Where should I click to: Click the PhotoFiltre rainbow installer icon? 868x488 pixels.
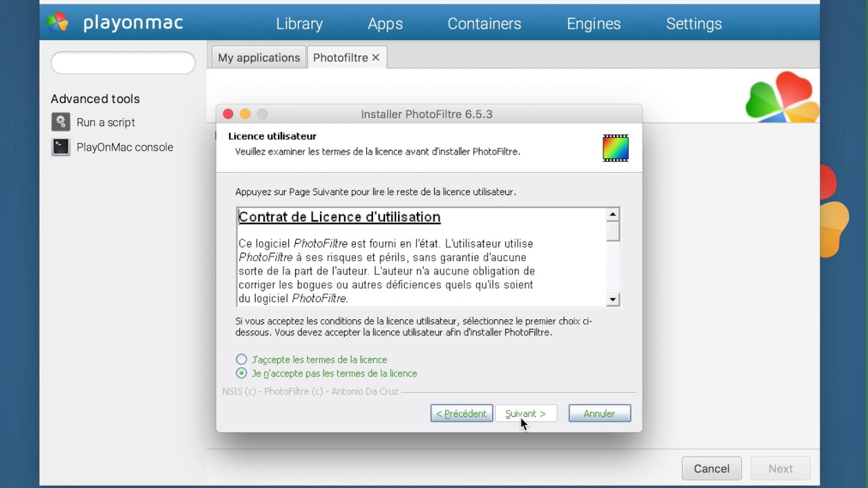(x=615, y=148)
